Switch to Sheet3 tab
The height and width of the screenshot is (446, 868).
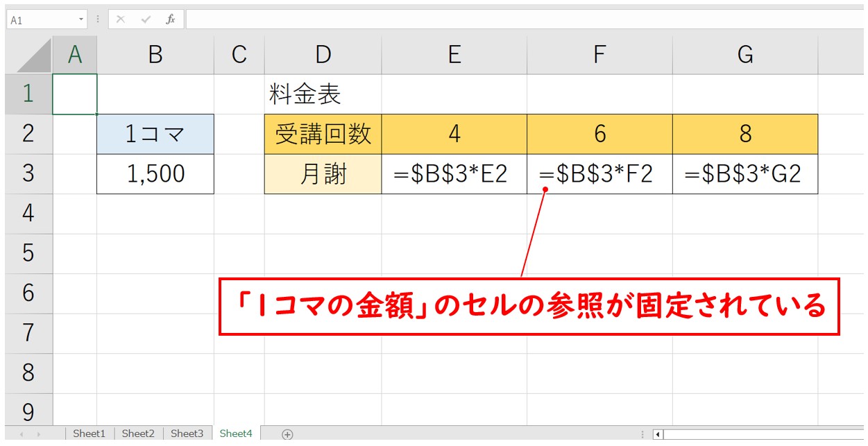pyautogui.click(x=187, y=434)
